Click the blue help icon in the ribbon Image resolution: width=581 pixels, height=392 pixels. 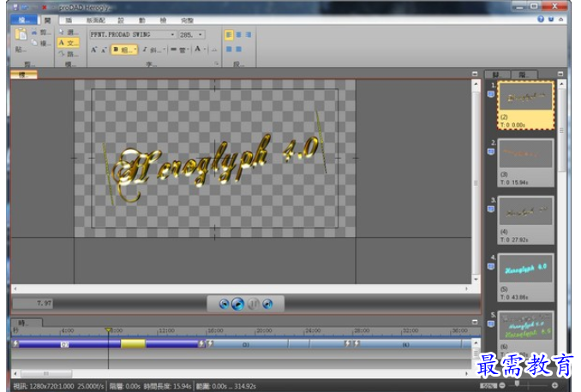coord(541,19)
